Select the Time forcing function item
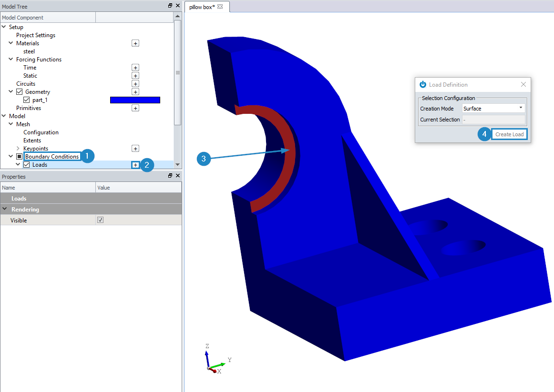The height and width of the screenshot is (392, 554). point(30,68)
